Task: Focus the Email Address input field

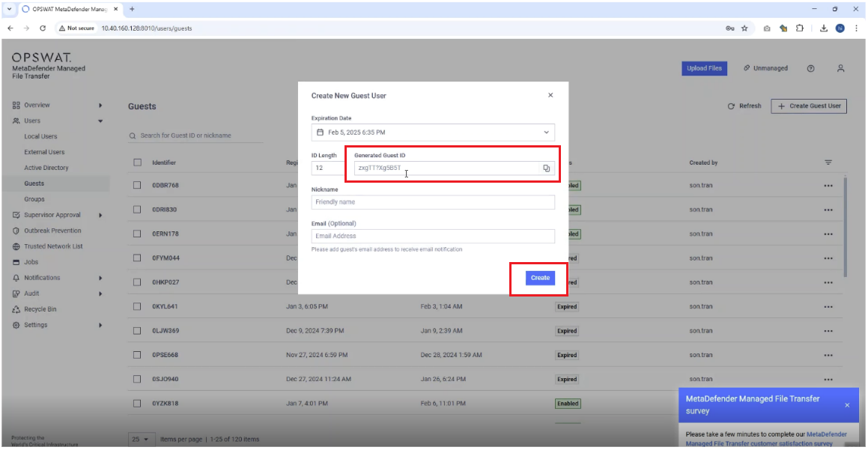Action: point(433,236)
